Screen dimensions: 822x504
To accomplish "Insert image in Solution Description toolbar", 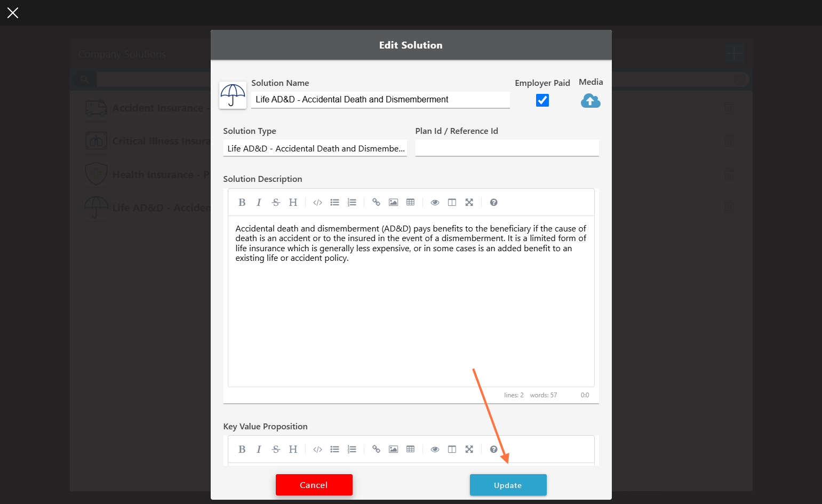I will pos(393,202).
